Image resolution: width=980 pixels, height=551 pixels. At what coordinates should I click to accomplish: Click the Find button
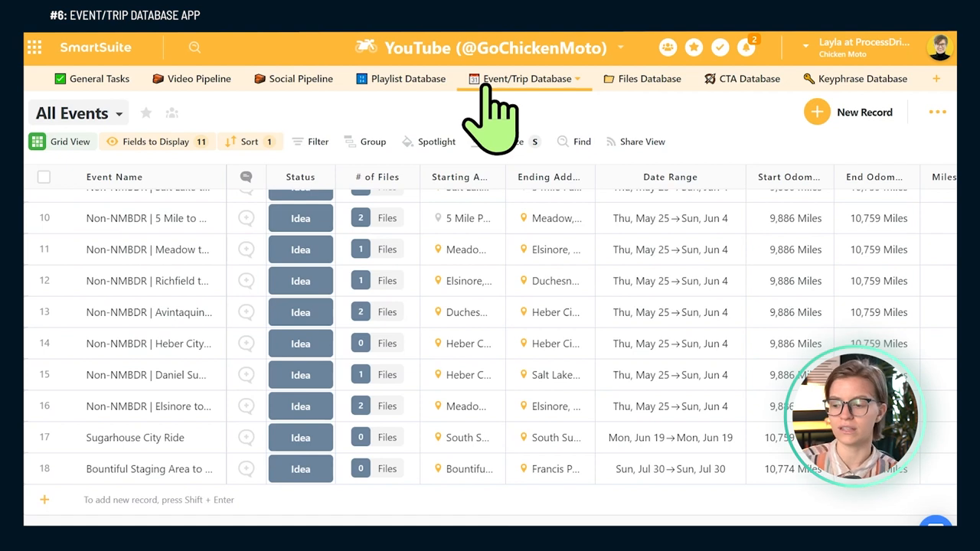[574, 142]
